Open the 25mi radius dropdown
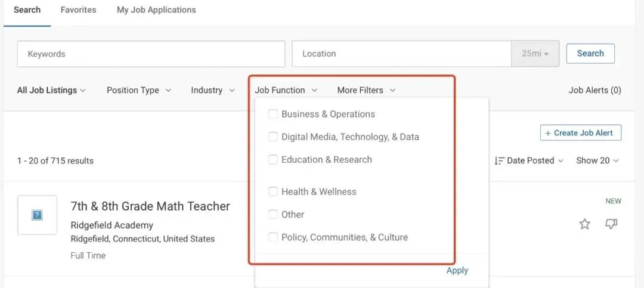This screenshot has width=644, height=288. (535, 54)
